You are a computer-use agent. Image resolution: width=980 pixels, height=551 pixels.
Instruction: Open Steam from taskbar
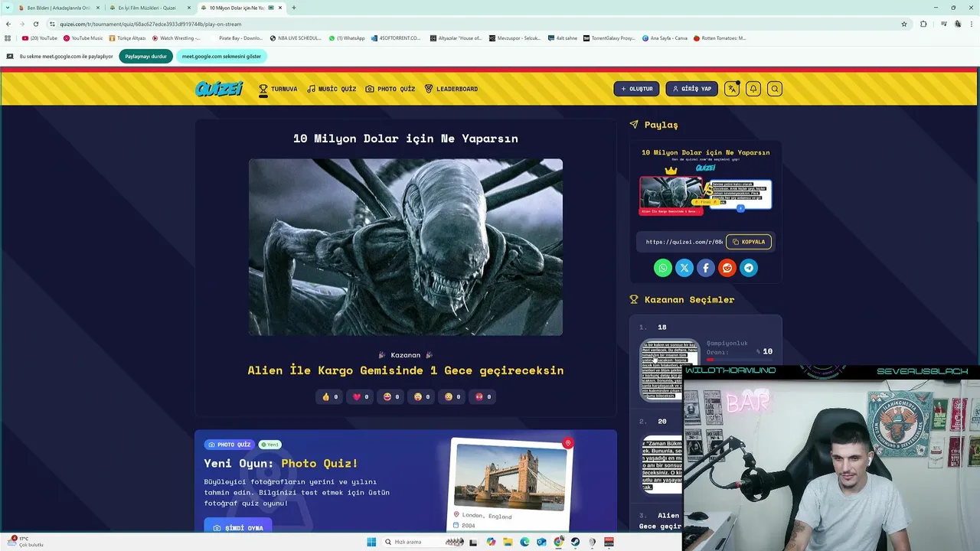pyautogui.click(x=575, y=542)
